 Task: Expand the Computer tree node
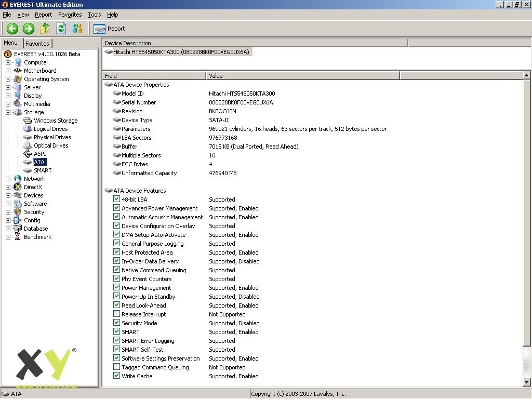click(x=8, y=62)
